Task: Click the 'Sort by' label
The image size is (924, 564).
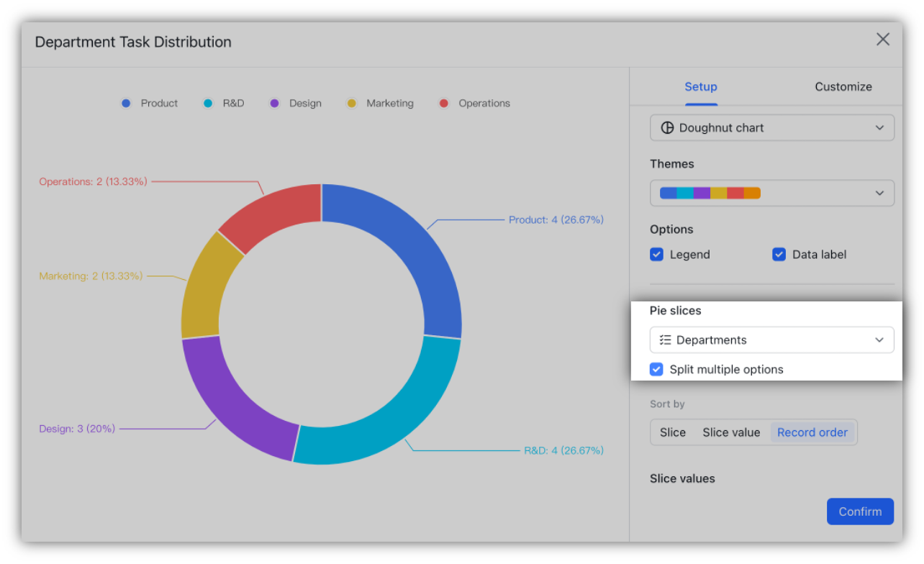Action: click(667, 404)
